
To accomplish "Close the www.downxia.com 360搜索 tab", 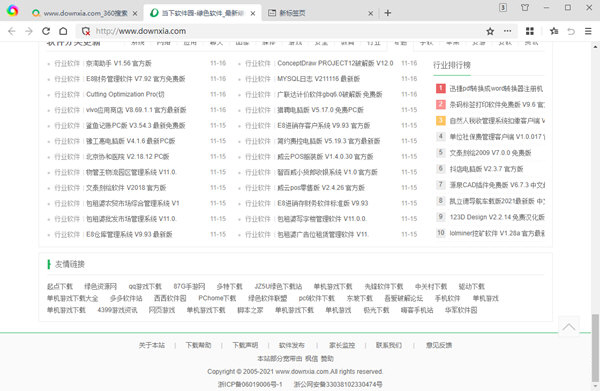I will pyautogui.click(x=135, y=13).
